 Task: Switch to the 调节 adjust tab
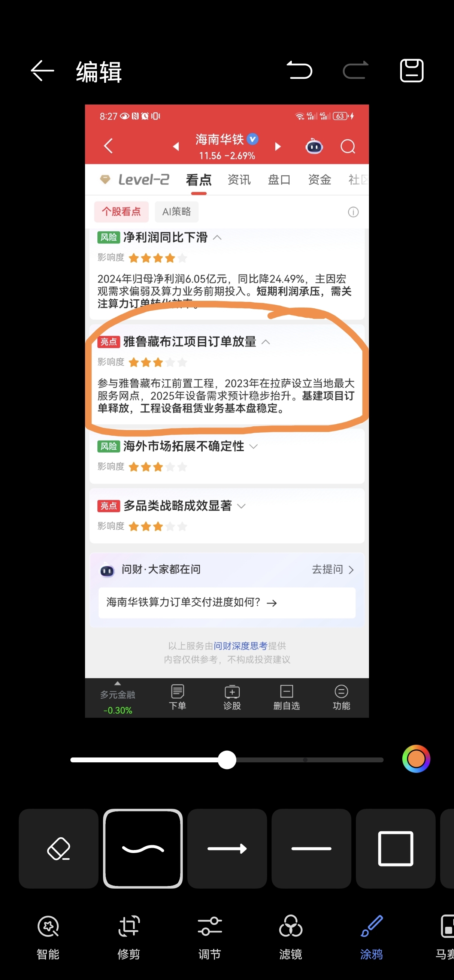click(210, 937)
